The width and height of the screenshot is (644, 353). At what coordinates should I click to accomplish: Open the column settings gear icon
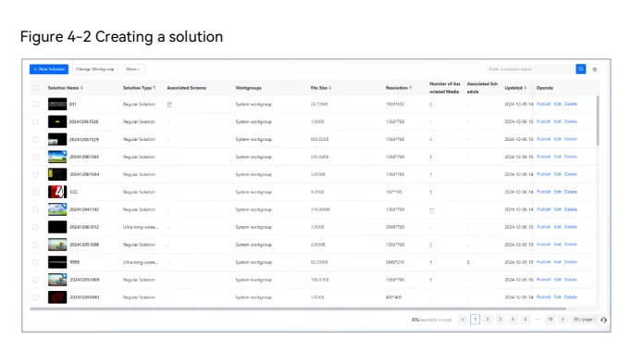pyautogui.click(x=595, y=69)
